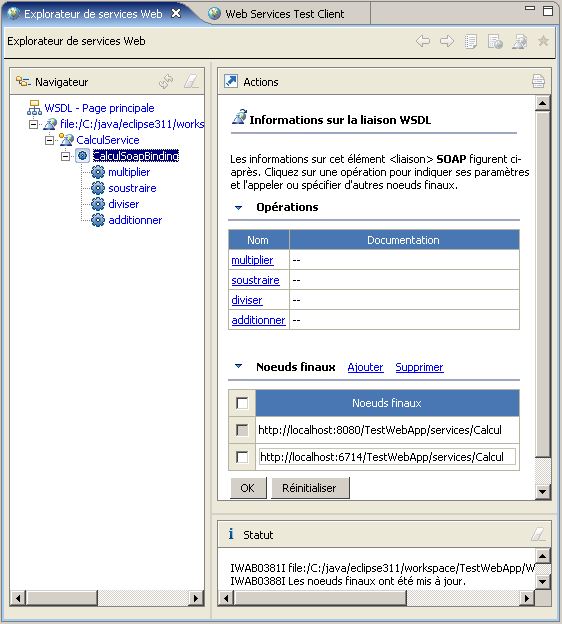Select WSDL - Page principale tree item

point(99,108)
